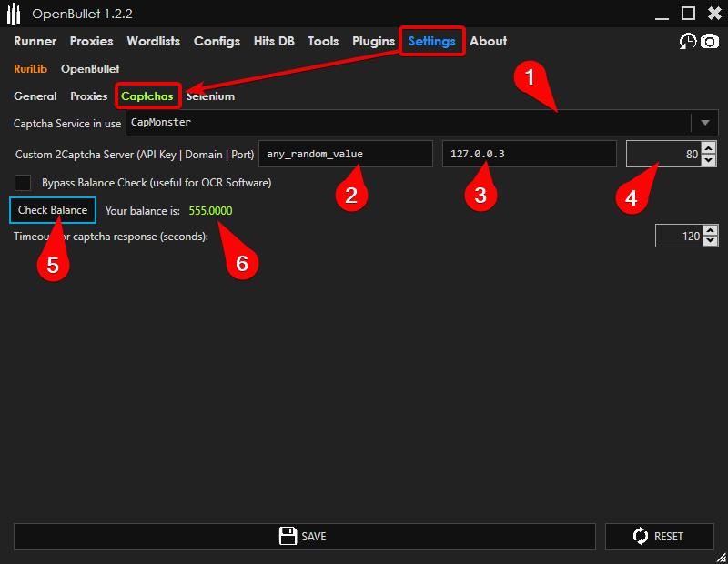
Task: Focus the Domain field showing 127.0.0.3
Action: click(530, 154)
